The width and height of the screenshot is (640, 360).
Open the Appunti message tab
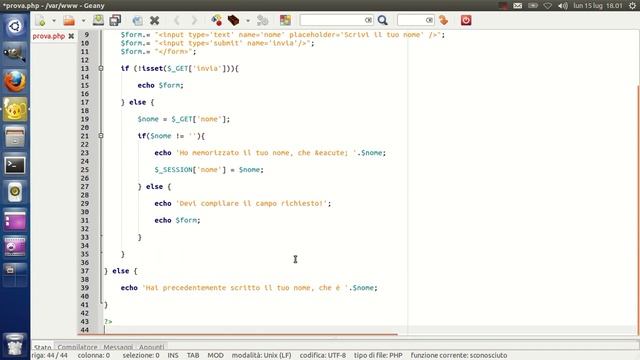151,347
